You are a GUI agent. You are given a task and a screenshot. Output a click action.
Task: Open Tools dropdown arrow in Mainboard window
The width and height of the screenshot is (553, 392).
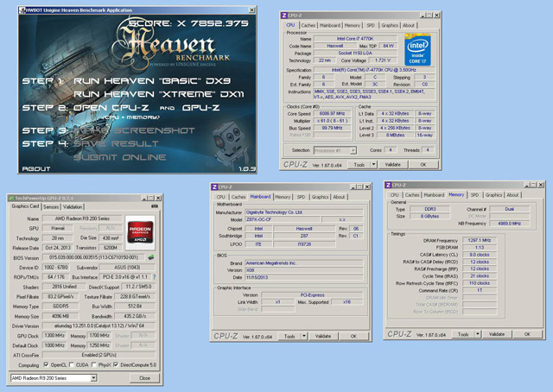(x=304, y=336)
